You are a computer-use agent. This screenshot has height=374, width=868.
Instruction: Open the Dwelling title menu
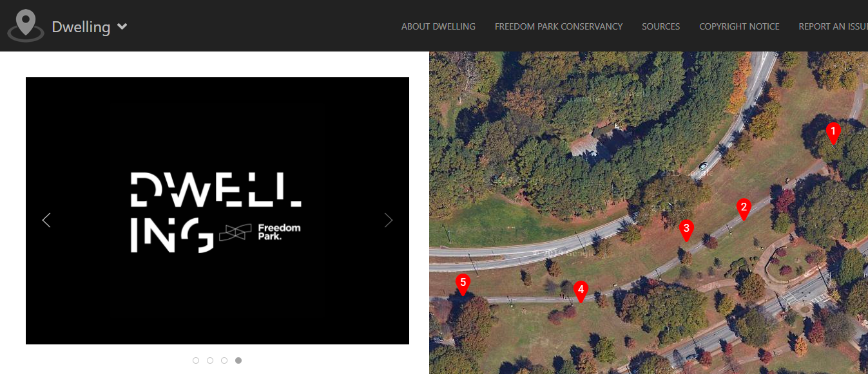pos(81,27)
